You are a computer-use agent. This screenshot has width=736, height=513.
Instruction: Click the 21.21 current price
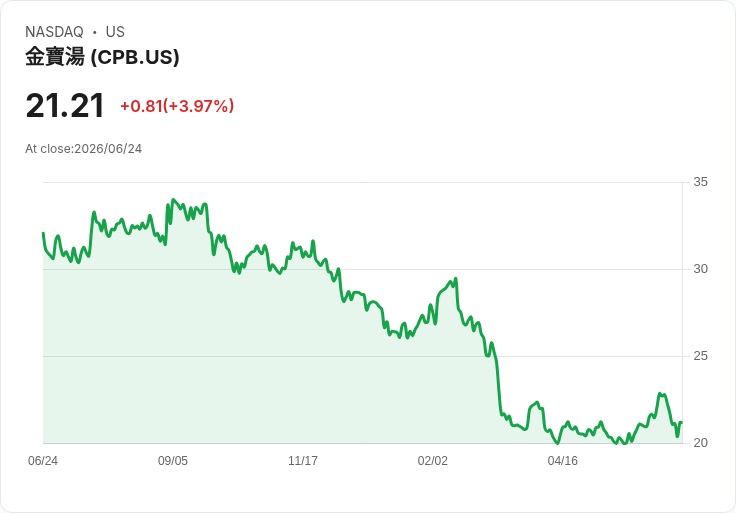[65, 106]
